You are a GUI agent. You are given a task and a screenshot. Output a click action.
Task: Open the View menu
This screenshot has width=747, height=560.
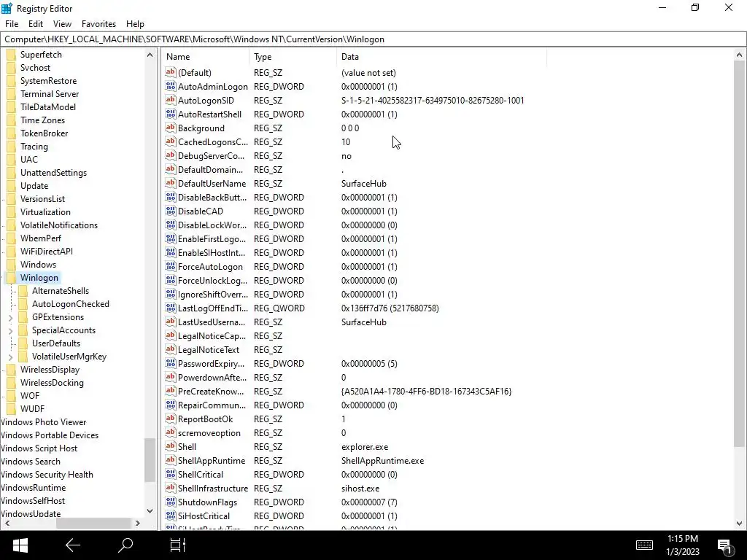(x=62, y=24)
